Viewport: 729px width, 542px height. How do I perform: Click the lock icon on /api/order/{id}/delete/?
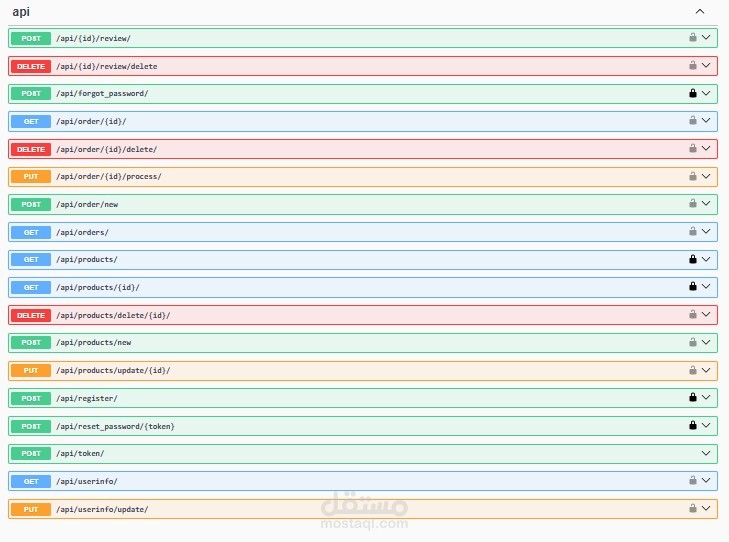point(693,148)
